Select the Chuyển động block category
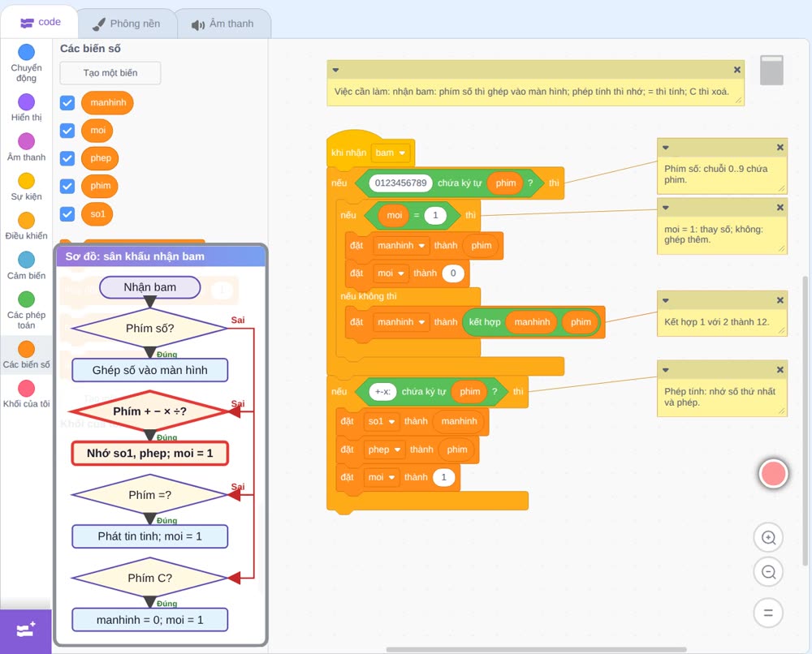This screenshot has width=812, height=654. (27, 63)
